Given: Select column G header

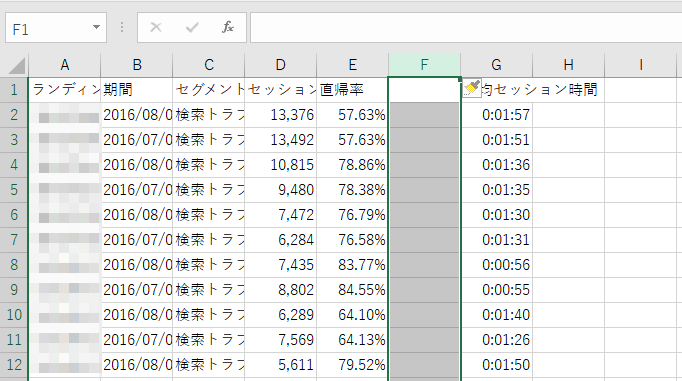Looking at the screenshot, I should pyautogui.click(x=497, y=65).
